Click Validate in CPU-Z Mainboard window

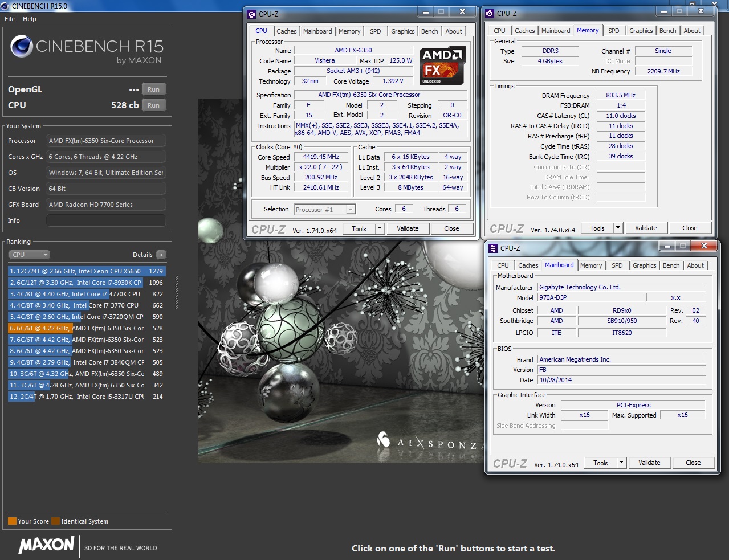click(649, 463)
